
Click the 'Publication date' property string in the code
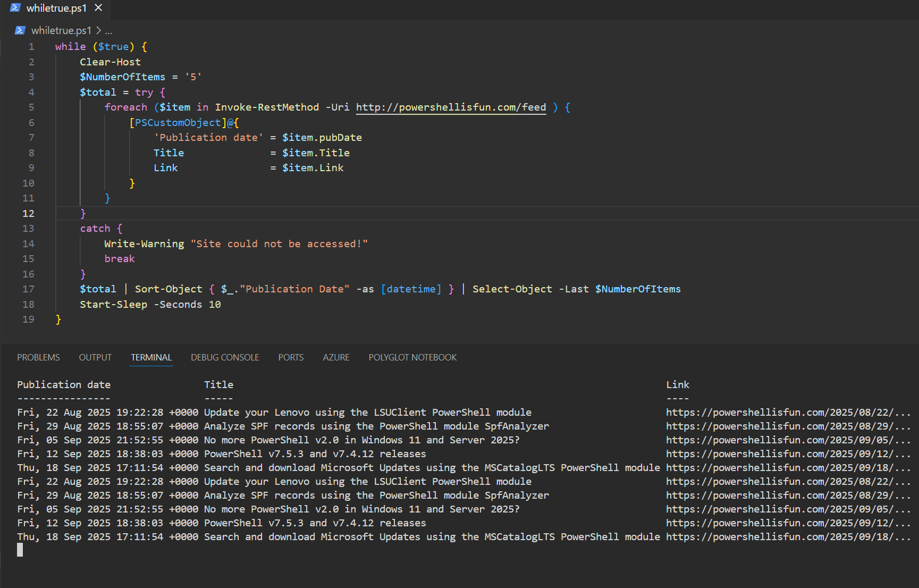[208, 138]
